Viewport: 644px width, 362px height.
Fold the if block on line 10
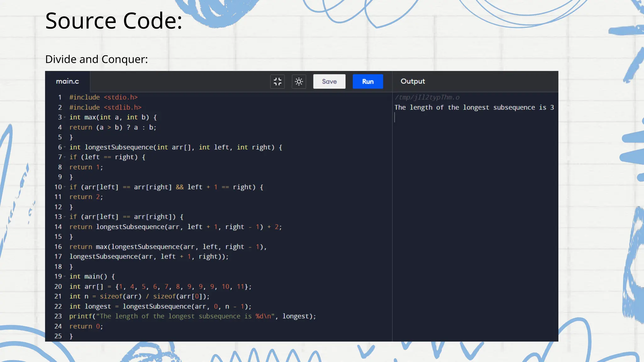(x=65, y=187)
